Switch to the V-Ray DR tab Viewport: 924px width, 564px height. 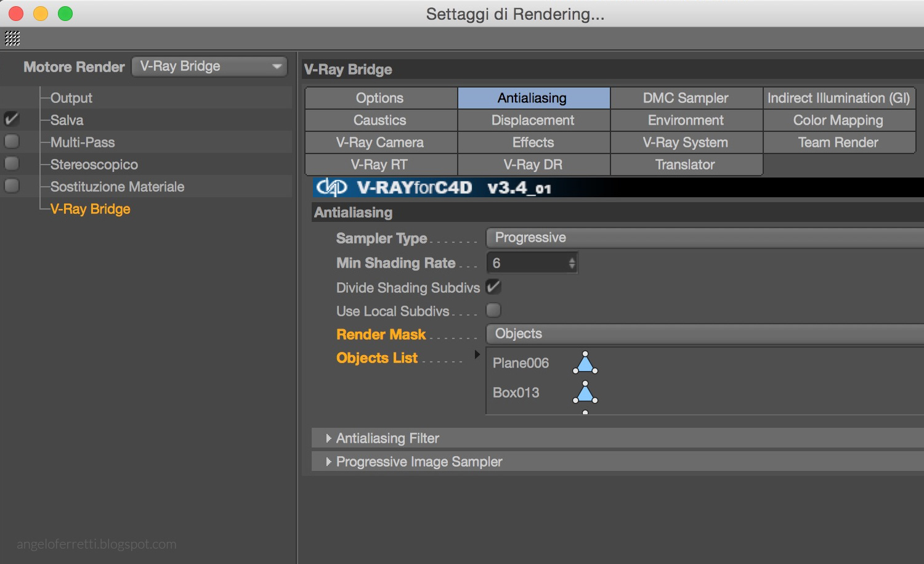pos(533,165)
